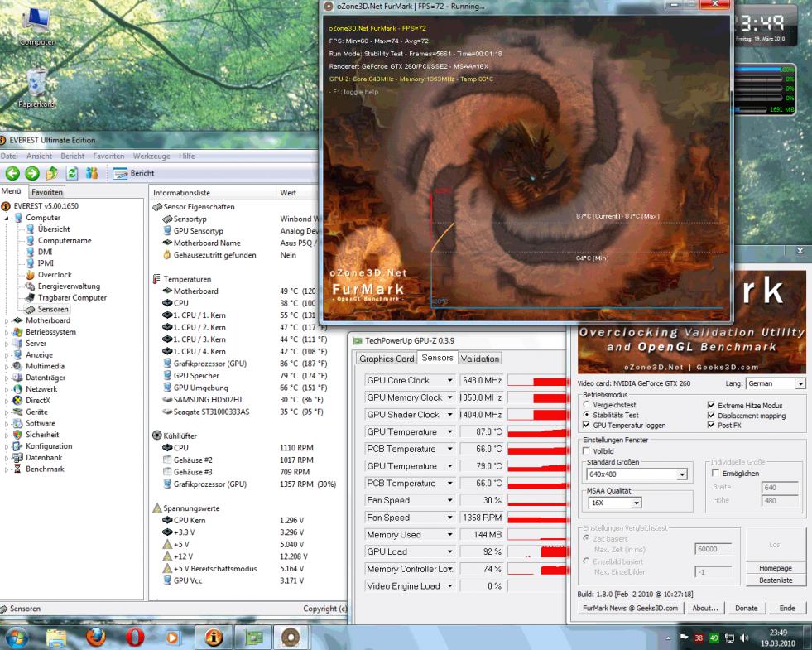Click the green back arrow in EVEREST toolbar
Image resolution: width=812 pixels, height=650 pixels.
(13, 173)
